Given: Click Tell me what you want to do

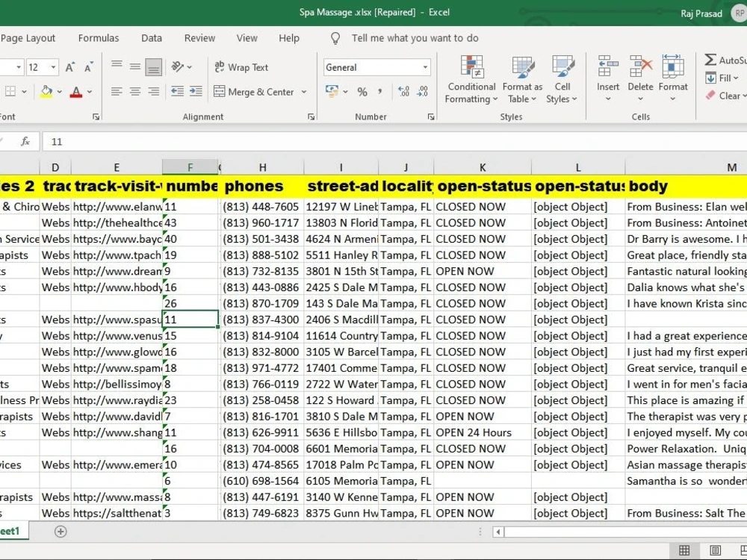Looking at the screenshot, I should [415, 38].
